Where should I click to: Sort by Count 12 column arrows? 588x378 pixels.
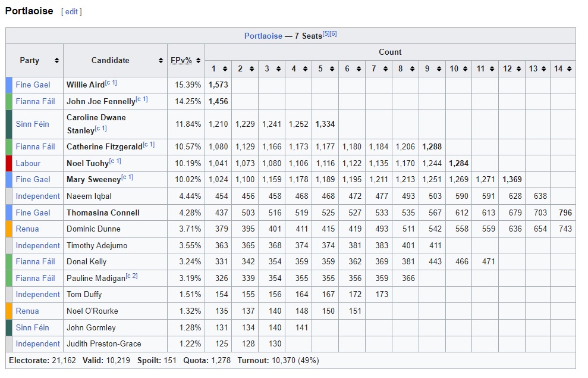pos(518,68)
